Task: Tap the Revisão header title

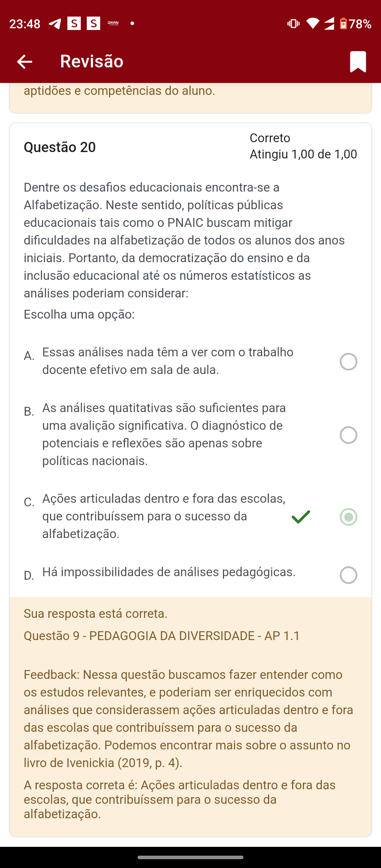Action: click(92, 61)
